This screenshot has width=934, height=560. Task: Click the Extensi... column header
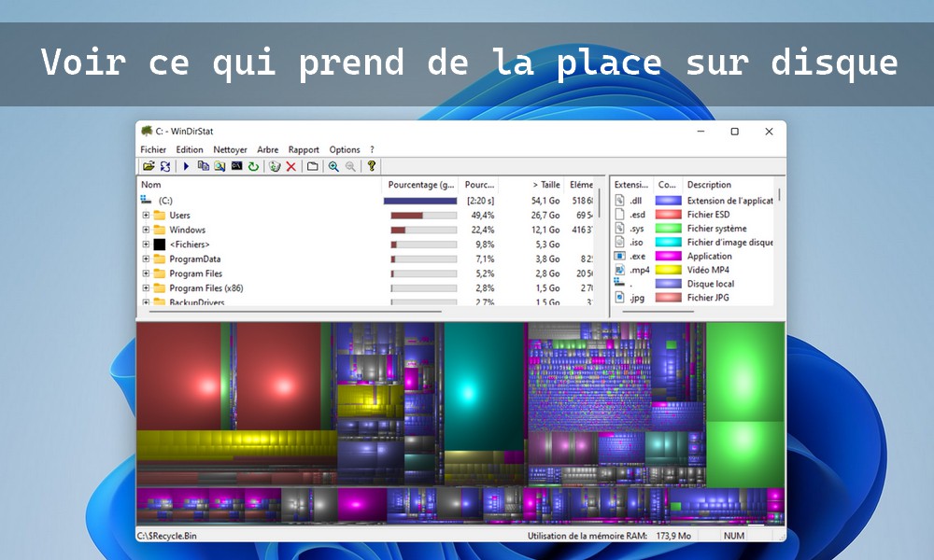coord(631,185)
